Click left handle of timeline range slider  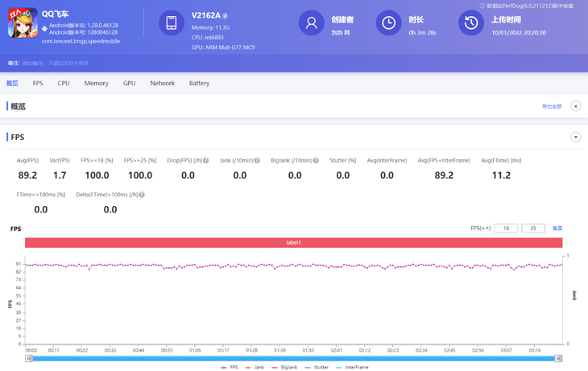coord(30,358)
